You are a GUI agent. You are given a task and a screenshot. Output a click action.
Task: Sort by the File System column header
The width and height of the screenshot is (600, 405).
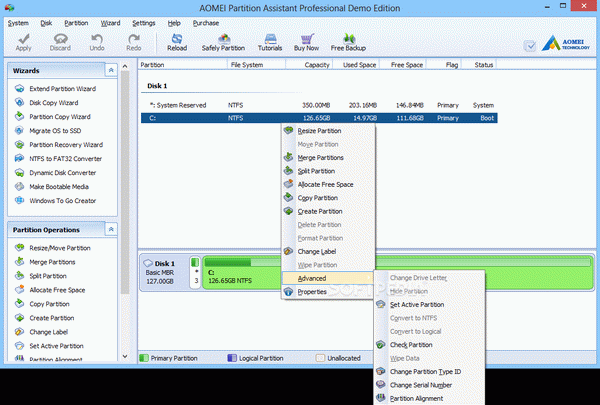click(x=256, y=65)
